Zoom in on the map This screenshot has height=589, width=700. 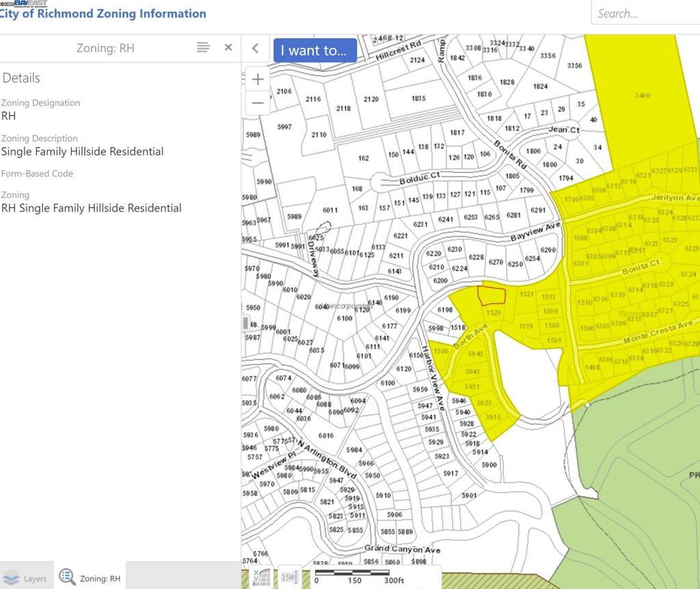point(258,79)
